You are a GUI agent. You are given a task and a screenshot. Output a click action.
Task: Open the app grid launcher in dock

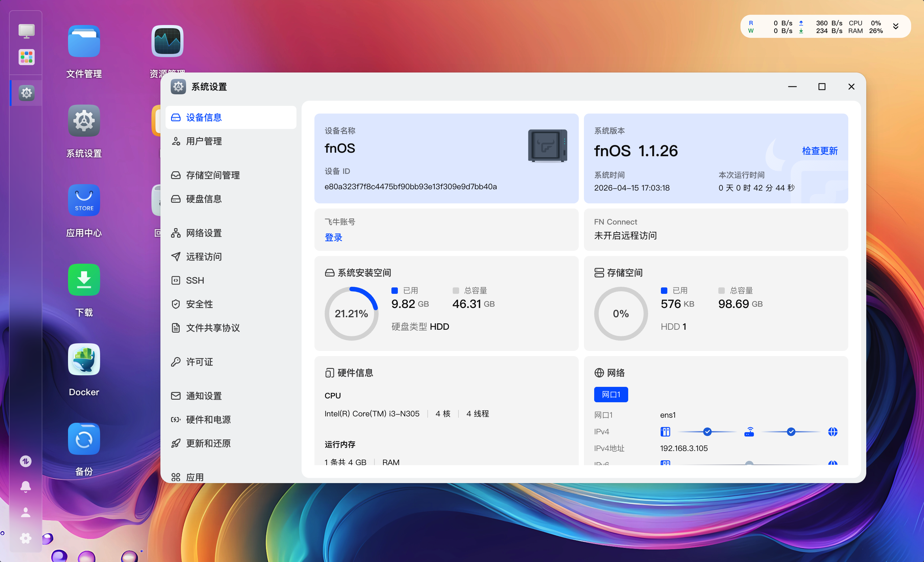click(26, 57)
